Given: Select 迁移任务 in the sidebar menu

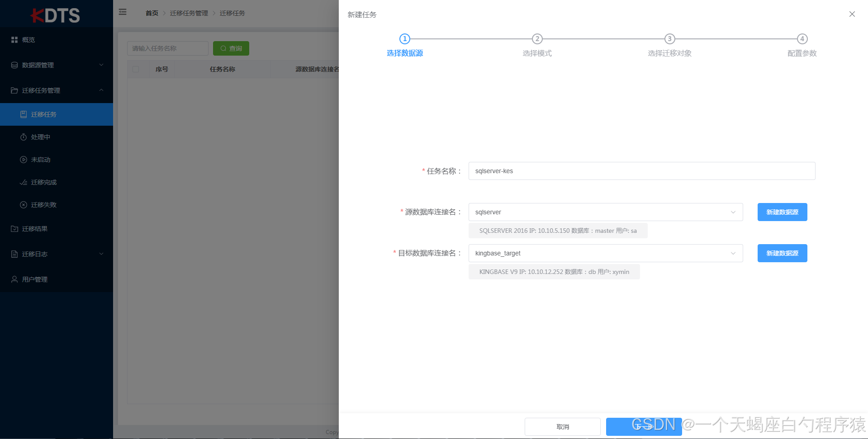Looking at the screenshot, I should 43,114.
